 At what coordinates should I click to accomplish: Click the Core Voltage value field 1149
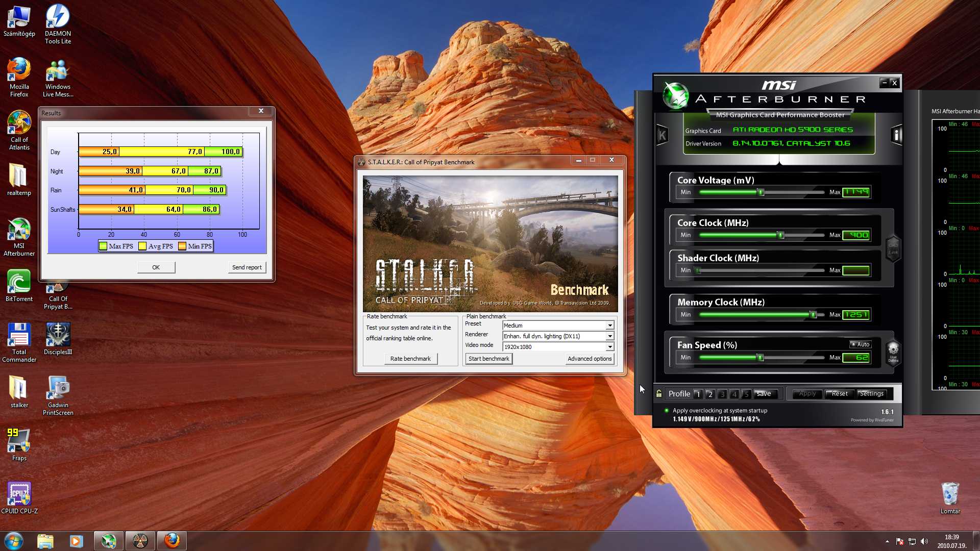pos(856,192)
